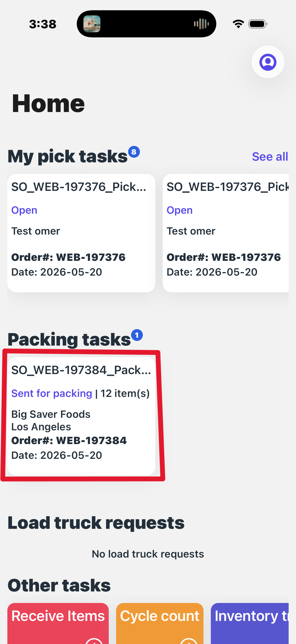Image resolution: width=296 pixels, height=644 pixels.
Task: Open the SO_WEB-197384 packing task card
Action: click(81, 416)
